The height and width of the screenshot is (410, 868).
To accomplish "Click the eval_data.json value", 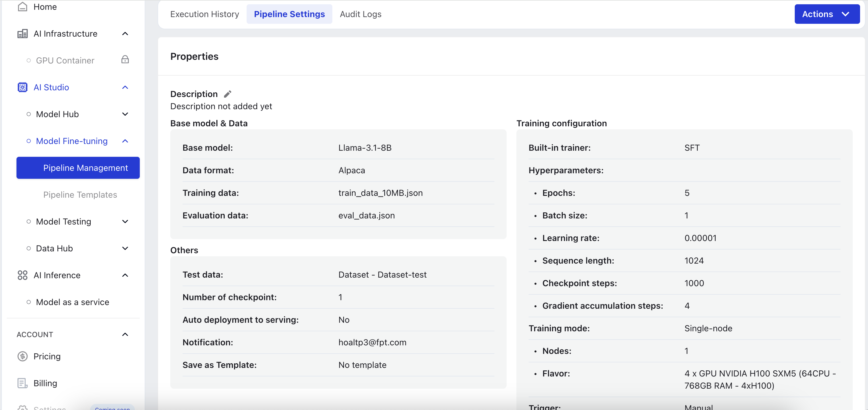I will click(367, 216).
